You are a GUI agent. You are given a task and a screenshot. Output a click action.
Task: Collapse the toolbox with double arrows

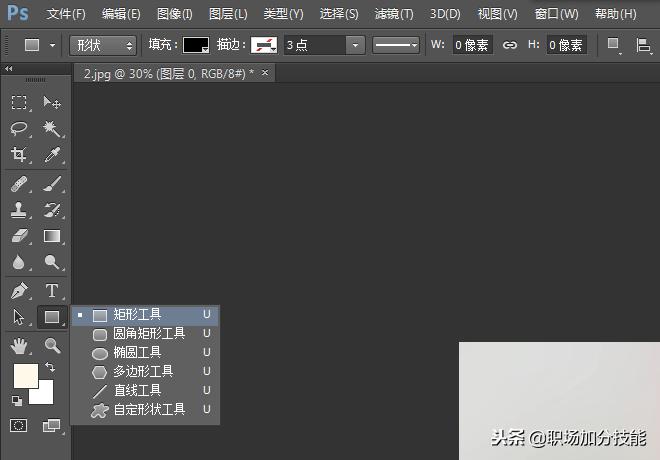(9, 68)
